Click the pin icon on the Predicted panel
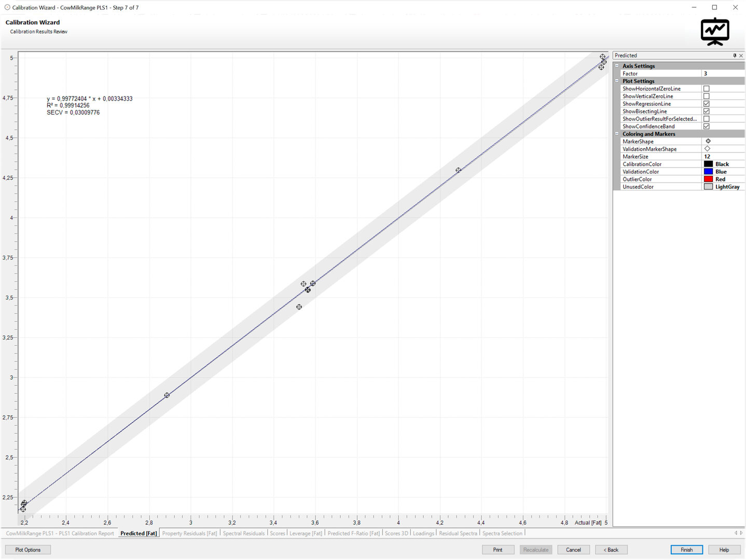746x560 pixels. click(735, 55)
